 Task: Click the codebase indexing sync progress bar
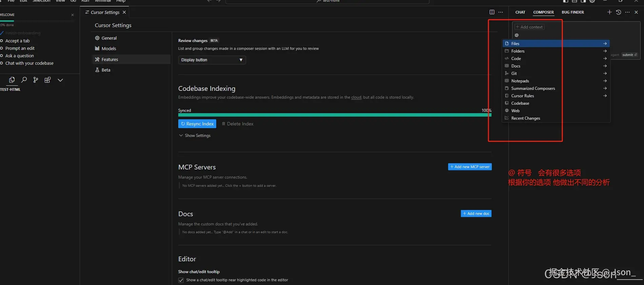(335, 115)
